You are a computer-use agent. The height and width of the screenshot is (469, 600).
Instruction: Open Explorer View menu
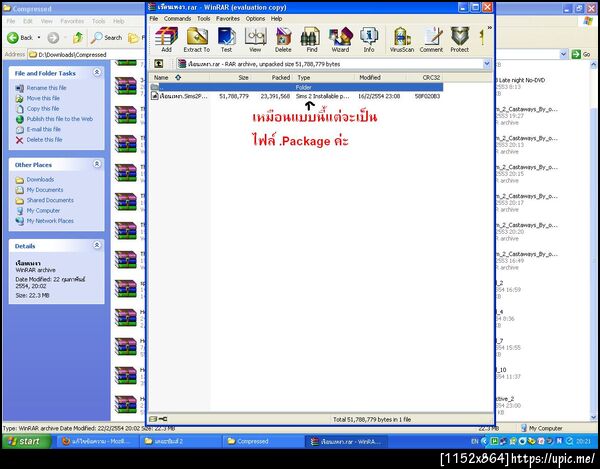tap(47, 21)
